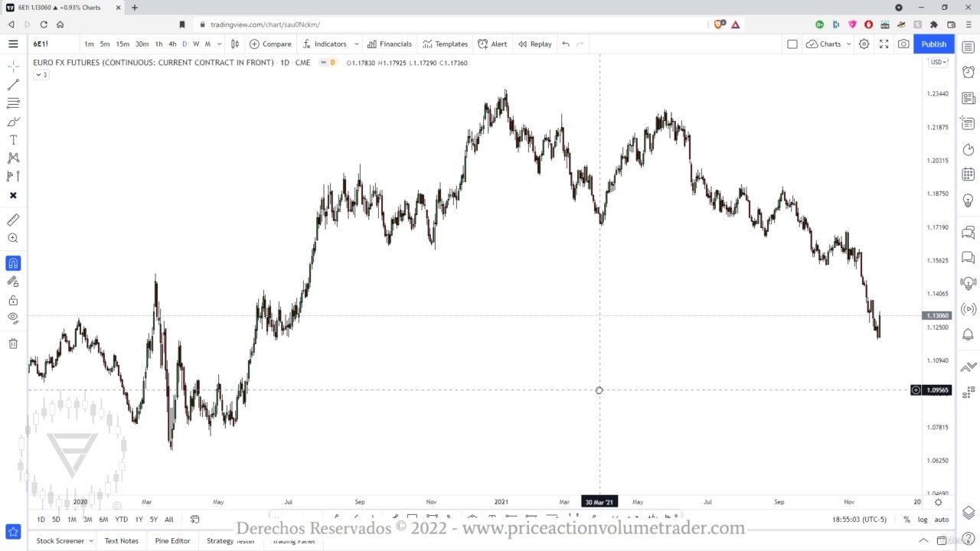Screen dimensions: 980x551
Task: Open the Pine Editor tab
Action: pos(172,541)
